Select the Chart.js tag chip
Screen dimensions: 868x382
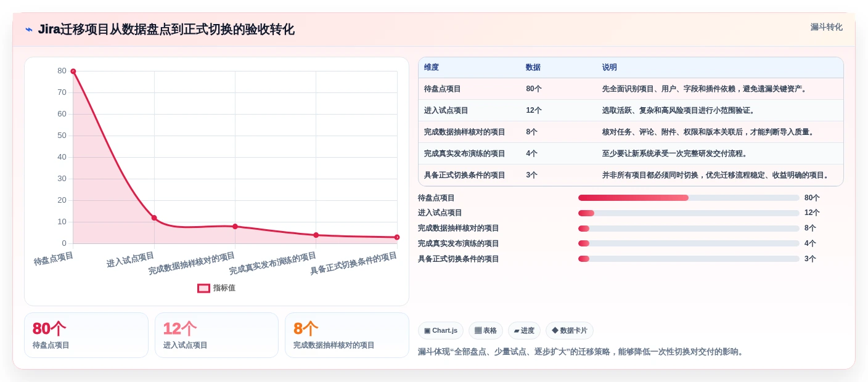(x=441, y=331)
